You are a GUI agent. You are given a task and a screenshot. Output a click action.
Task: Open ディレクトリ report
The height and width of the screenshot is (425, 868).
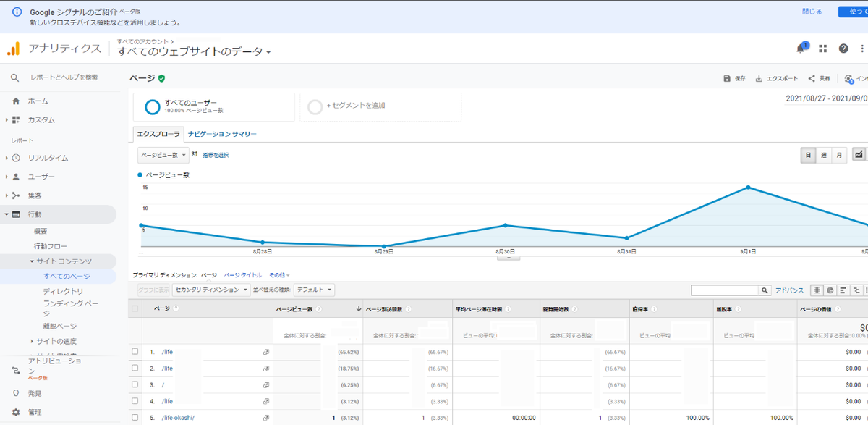[x=63, y=292]
